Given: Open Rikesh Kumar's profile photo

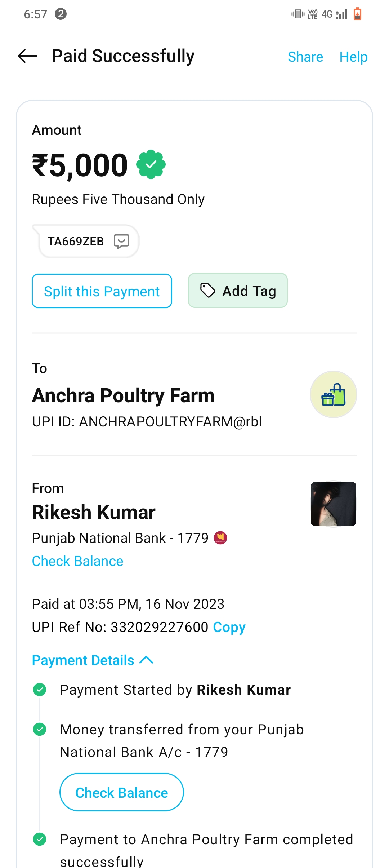Looking at the screenshot, I should point(333,504).
